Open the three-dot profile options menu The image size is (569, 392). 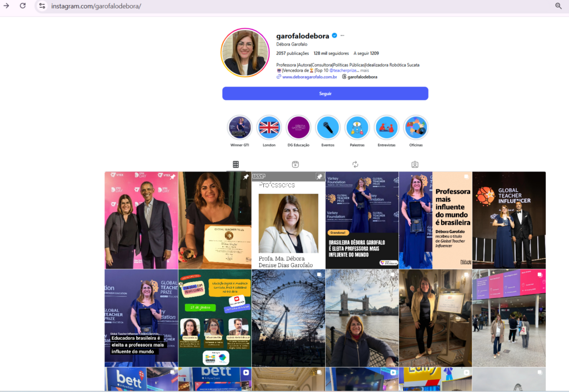coord(342,36)
